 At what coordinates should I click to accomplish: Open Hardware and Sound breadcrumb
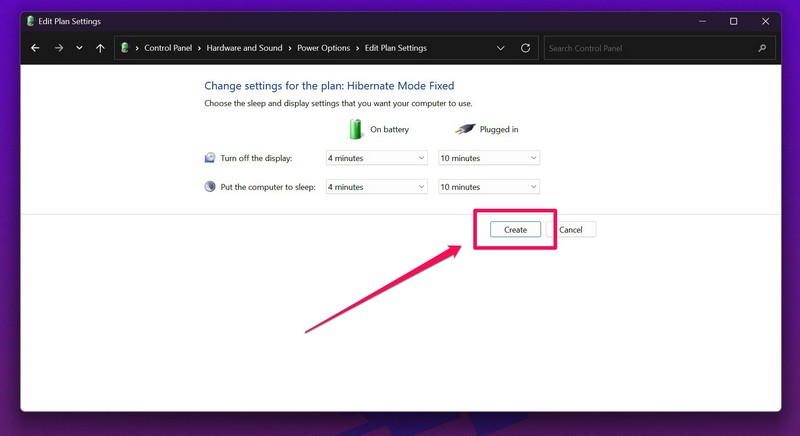[x=246, y=48]
